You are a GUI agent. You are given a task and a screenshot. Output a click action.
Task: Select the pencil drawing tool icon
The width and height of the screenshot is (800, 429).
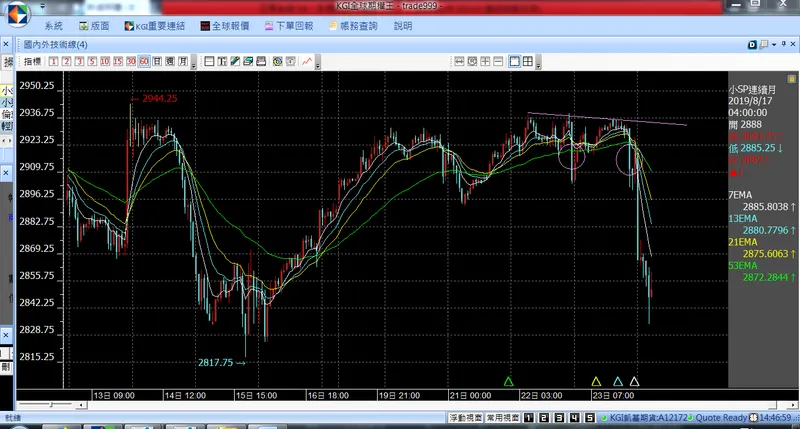tap(235, 62)
